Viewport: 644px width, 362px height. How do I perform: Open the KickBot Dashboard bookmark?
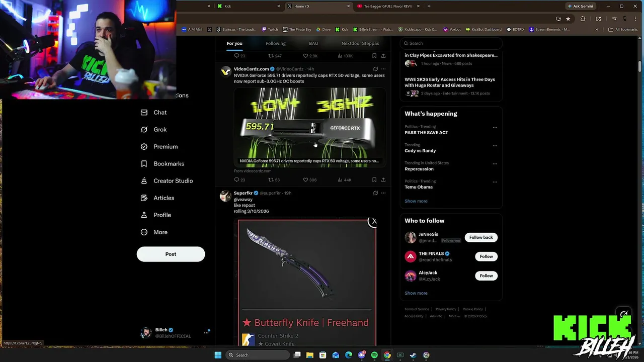(483, 30)
